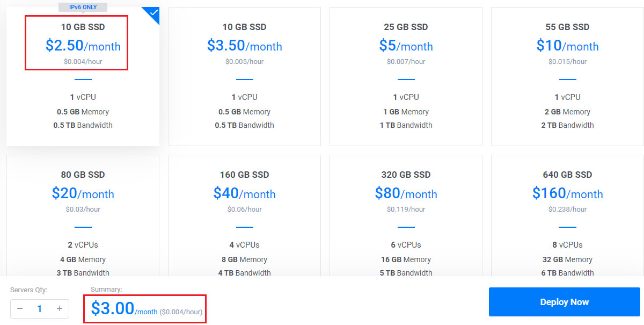
Task: Click the '1 TB Bandwidth' spec text
Action: (406, 125)
